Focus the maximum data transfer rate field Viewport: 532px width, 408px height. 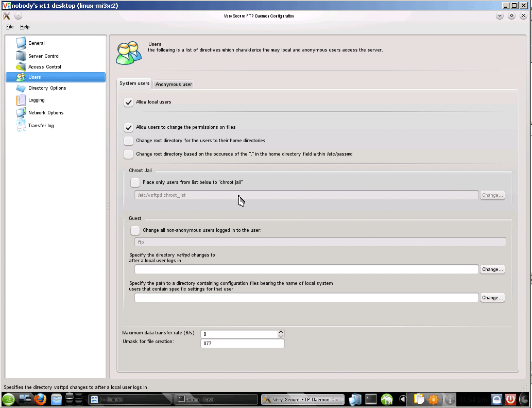pos(239,334)
